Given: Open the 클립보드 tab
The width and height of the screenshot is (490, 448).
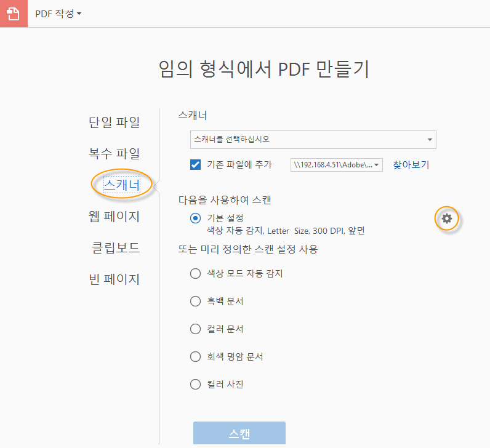Looking at the screenshot, I should 114,248.
